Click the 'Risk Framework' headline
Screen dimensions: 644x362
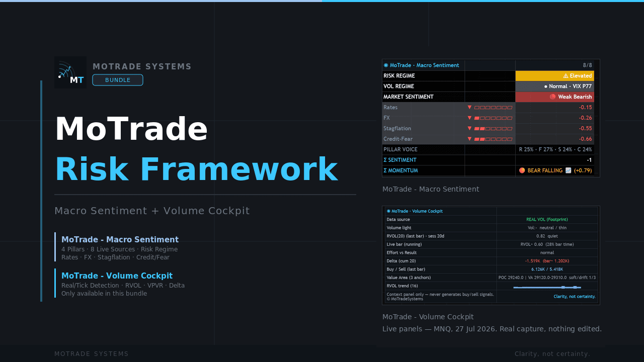(x=196, y=169)
